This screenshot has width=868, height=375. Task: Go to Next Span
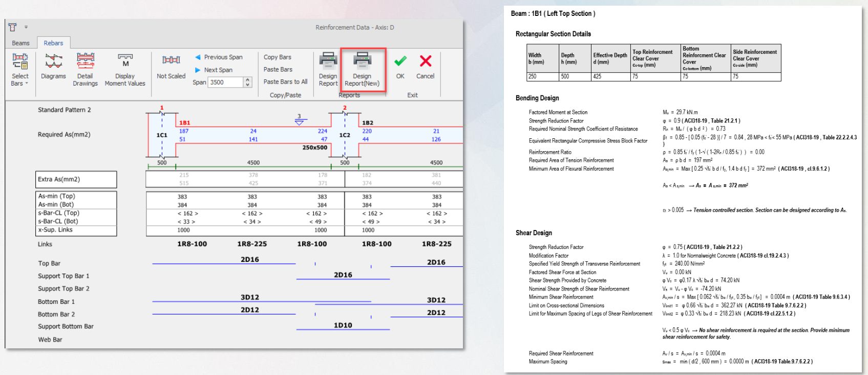[214, 70]
